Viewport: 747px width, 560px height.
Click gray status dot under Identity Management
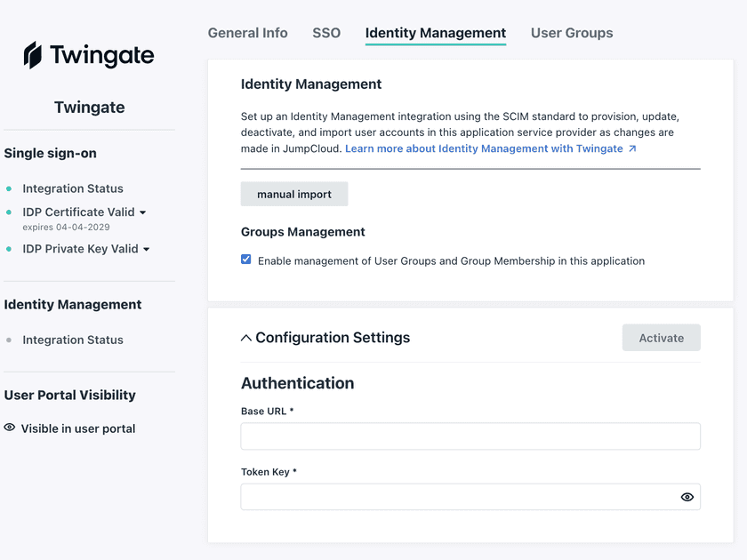9,340
